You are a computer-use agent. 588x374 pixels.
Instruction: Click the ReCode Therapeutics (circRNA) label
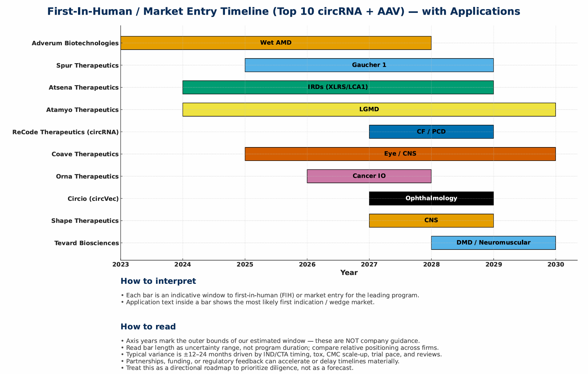(x=65, y=132)
